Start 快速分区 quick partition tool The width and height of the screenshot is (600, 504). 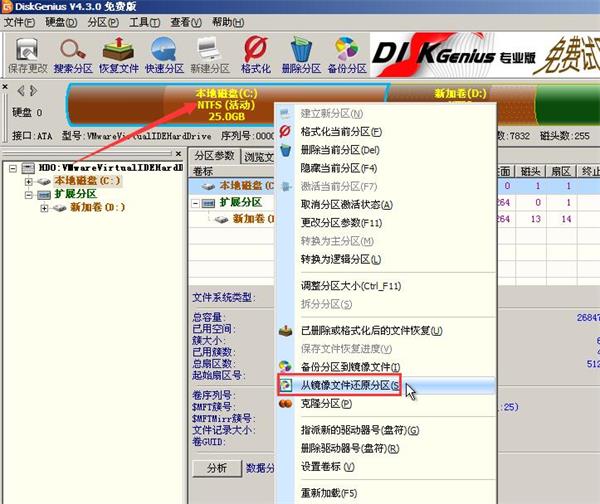(165, 55)
